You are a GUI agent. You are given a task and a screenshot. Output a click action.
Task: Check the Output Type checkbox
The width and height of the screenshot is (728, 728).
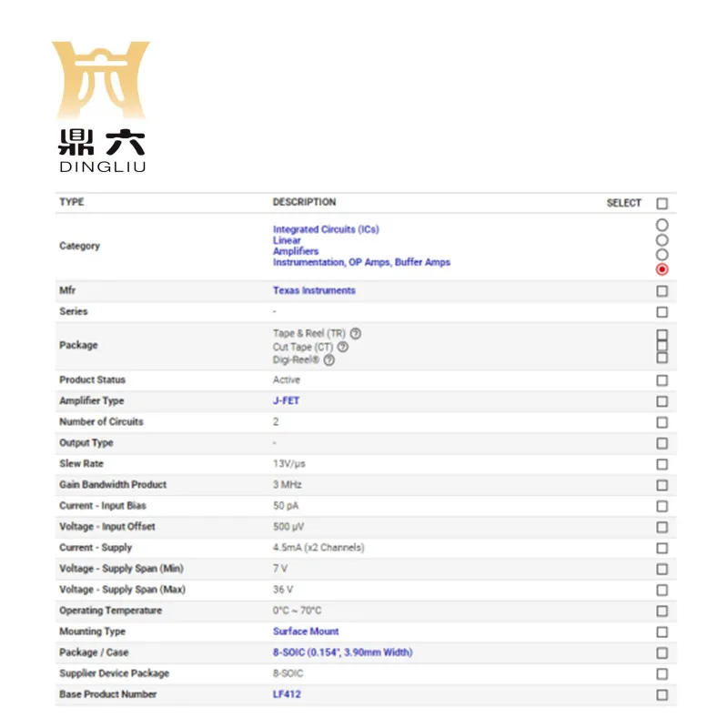point(662,443)
